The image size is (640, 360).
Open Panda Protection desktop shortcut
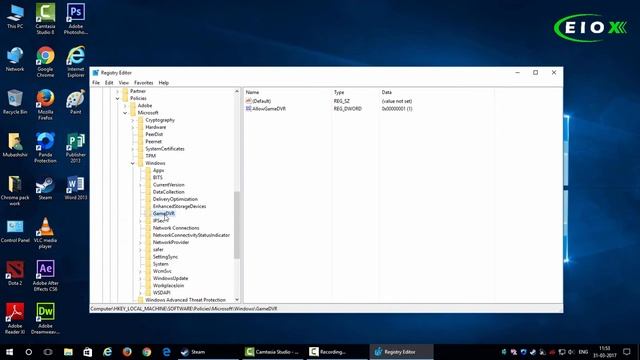(45, 147)
